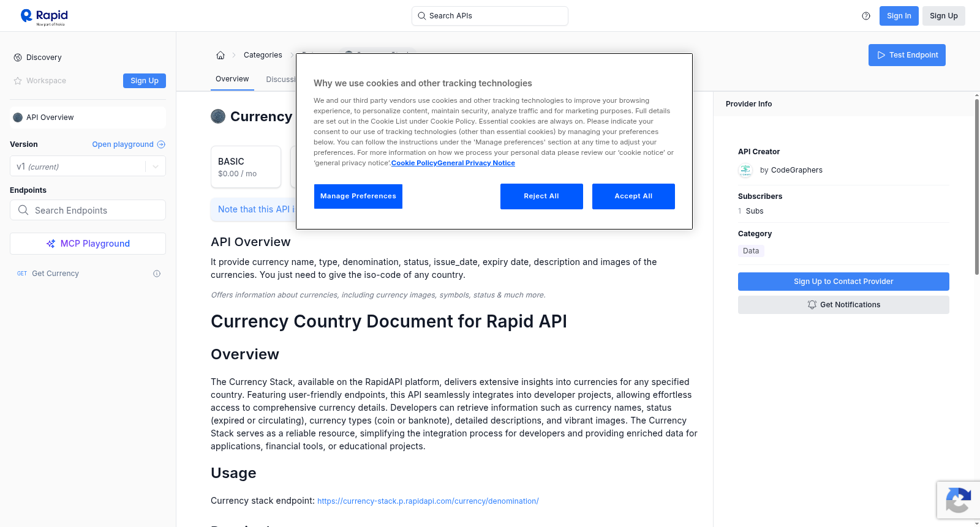Click the Test Endpoint play icon
The width and height of the screenshot is (980, 527).
point(881,55)
